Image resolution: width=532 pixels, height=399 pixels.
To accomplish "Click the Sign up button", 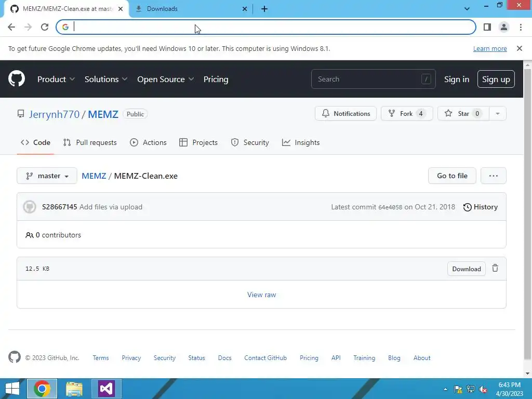I will 496,79.
